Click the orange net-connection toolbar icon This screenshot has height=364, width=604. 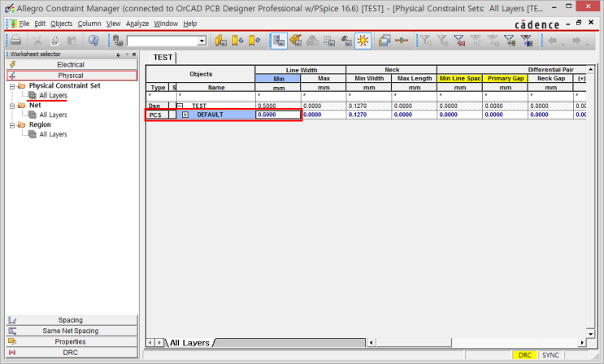pos(402,41)
